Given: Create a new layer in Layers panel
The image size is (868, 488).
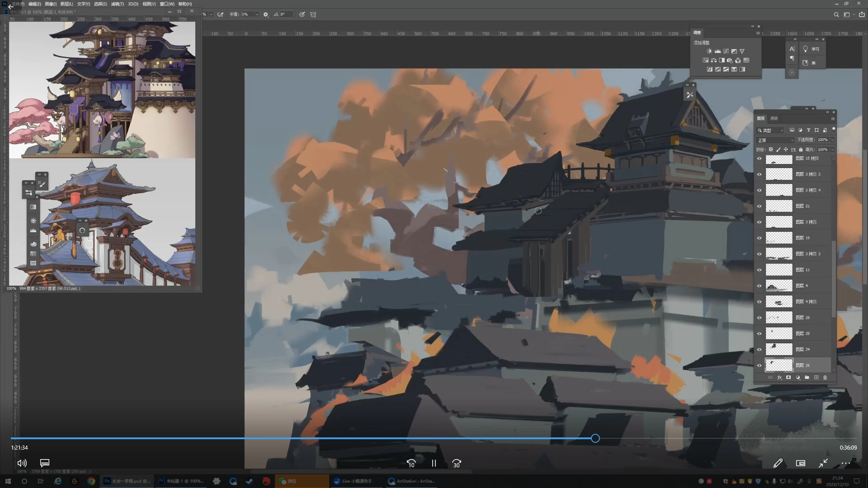Looking at the screenshot, I should point(816,377).
